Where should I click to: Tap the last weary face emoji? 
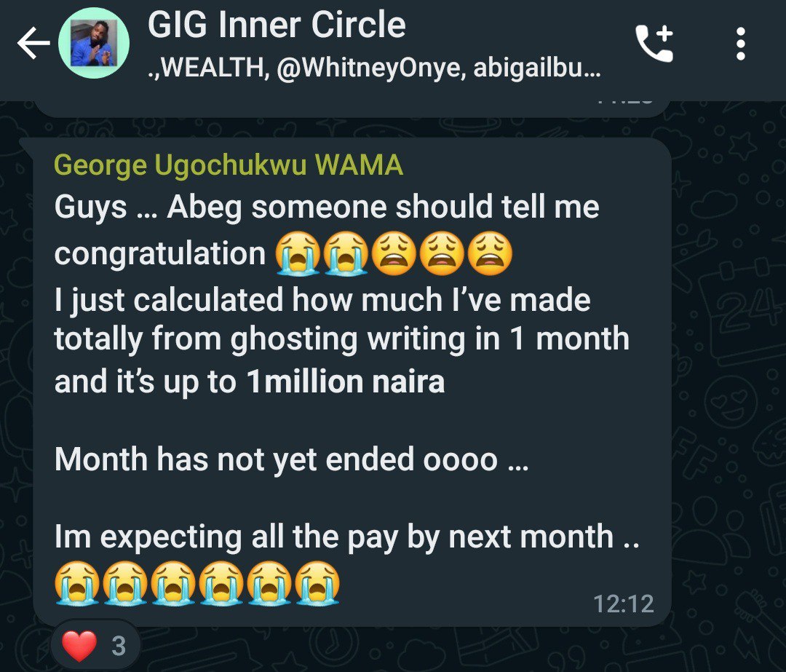(x=491, y=253)
